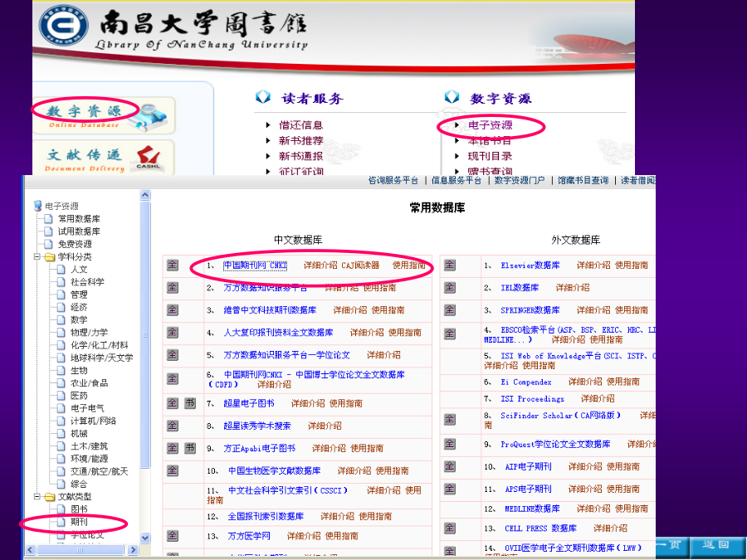The height and width of the screenshot is (560, 747).
Task: Click the 全 icon beside IEL数据库
Action: click(x=450, y=287)
